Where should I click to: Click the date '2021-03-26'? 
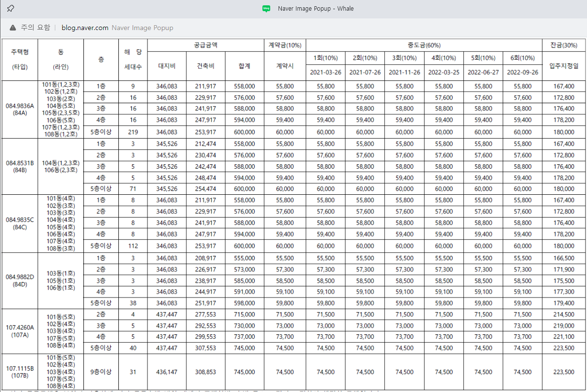coord(326,72)
